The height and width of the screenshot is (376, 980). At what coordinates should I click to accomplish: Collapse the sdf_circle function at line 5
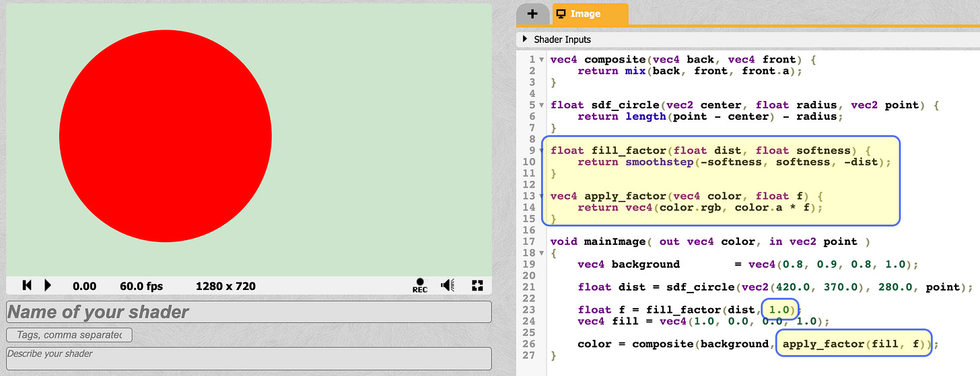pos(542,106)
